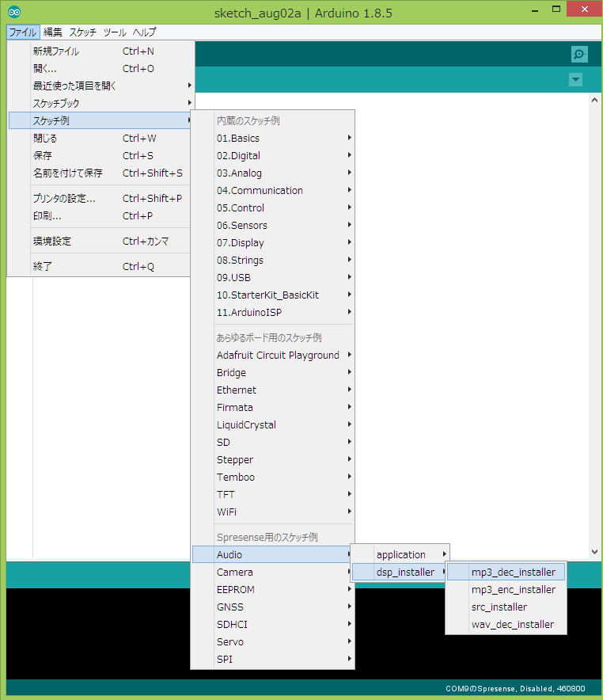Open SPI Spresense examples
603x700 pixels.
click(273, 660)
